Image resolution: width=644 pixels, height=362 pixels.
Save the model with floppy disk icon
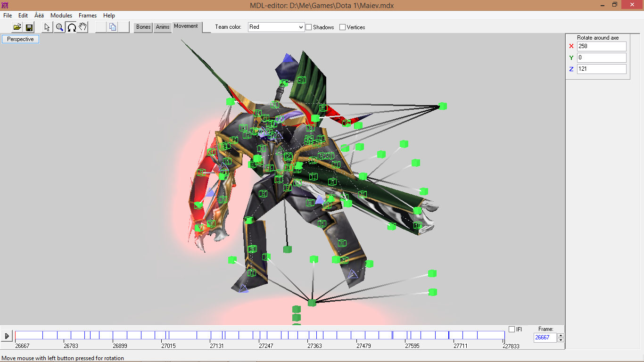coord(29,27)
